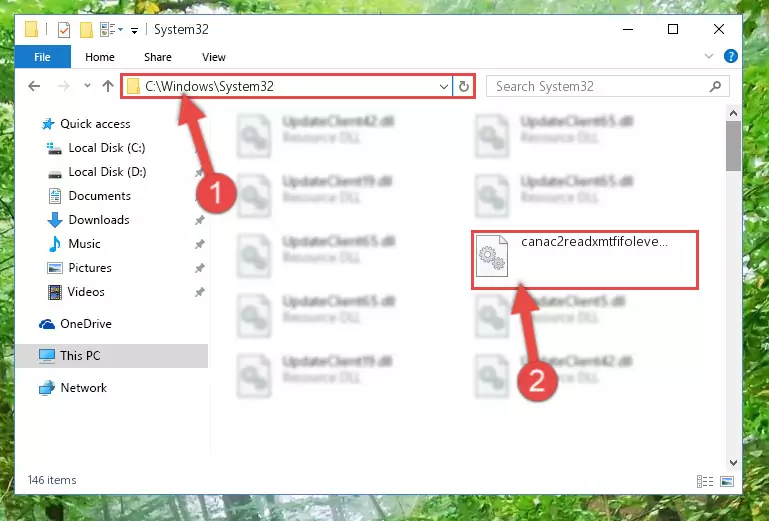This screenshot has width=769, height=521.
Task: Click the file list scrollbar up arrow
Action: (x=733, y=113)
